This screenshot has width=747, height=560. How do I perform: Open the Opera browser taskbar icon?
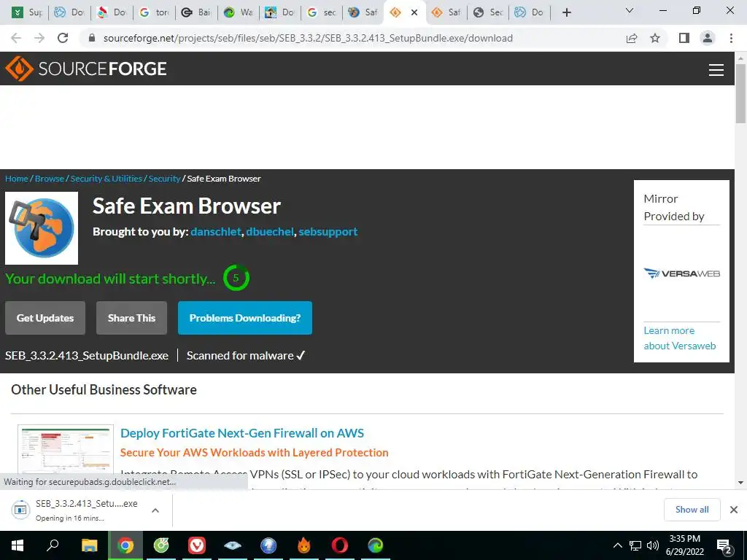coord(340,545)
